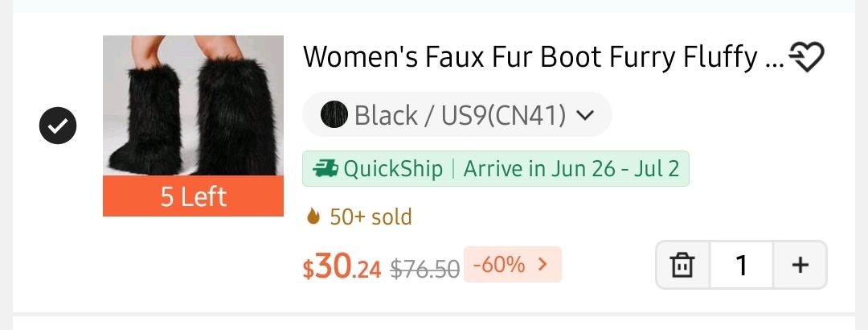Open the Black / US9(CN41) variant dropdown
Viewport: 868px width, 330px height.
[459, 115]
